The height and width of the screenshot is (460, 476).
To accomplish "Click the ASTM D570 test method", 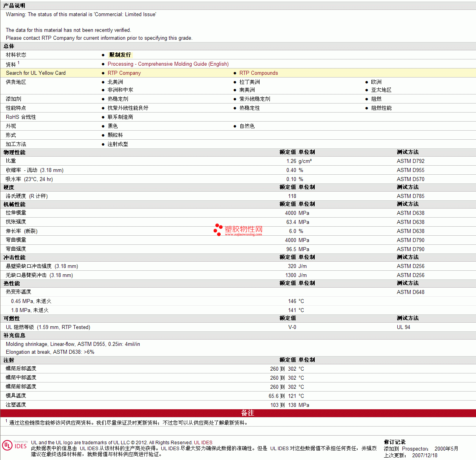I will pos(411,179).
